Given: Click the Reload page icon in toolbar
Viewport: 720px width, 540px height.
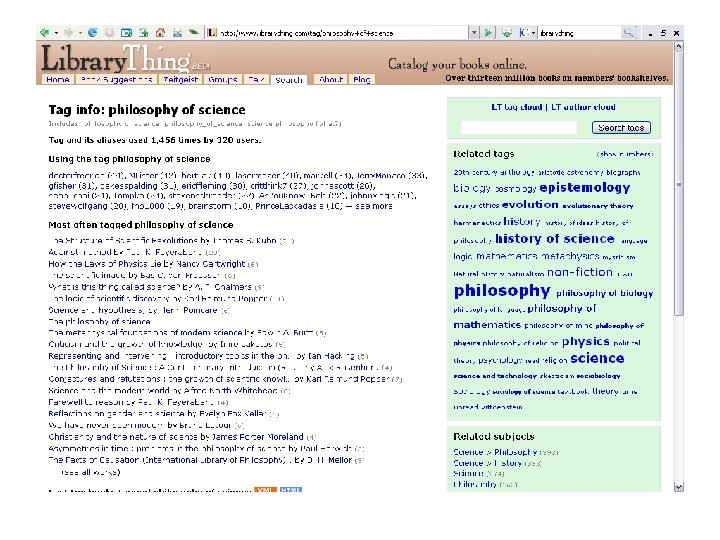Looking at the screenshot, I should coord(92,33).
